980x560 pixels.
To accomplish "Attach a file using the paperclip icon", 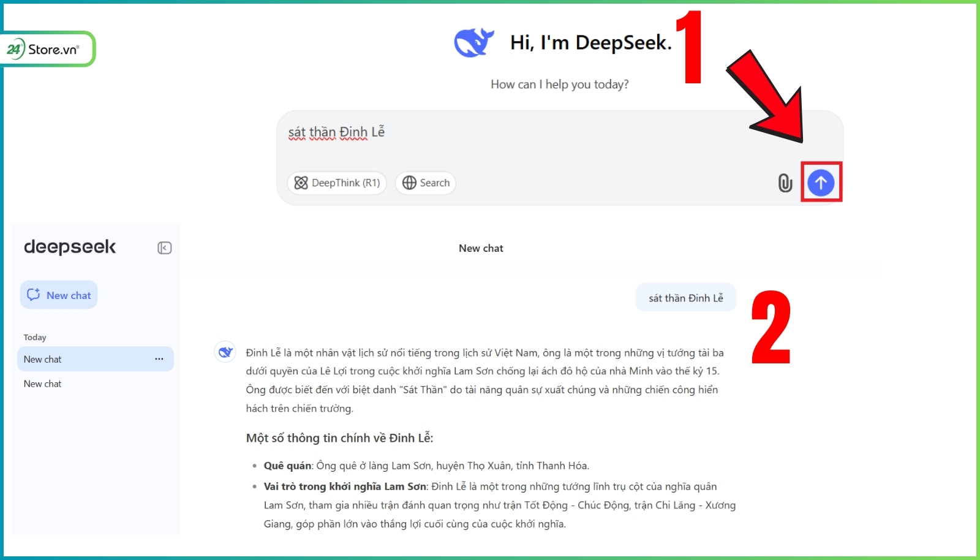I will [785, 183].
